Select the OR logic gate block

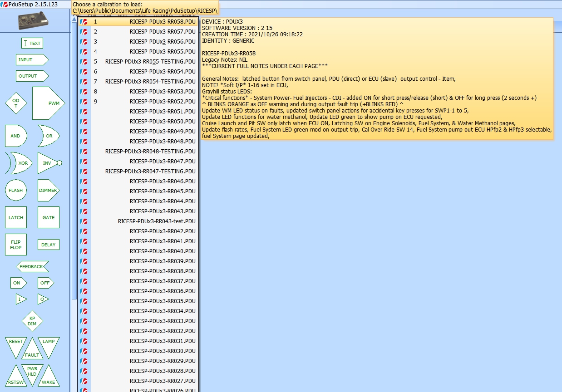click(48, 136)
